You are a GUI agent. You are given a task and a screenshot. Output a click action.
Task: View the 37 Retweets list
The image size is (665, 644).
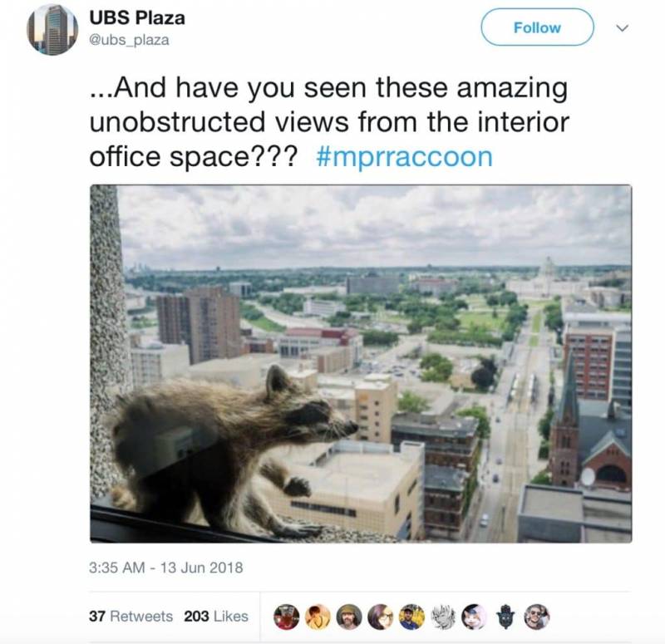[x=131, y=616]
